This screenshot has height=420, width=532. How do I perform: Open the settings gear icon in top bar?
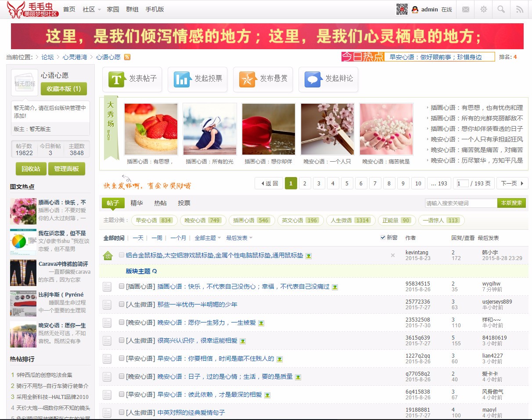[x=483, y=9]
